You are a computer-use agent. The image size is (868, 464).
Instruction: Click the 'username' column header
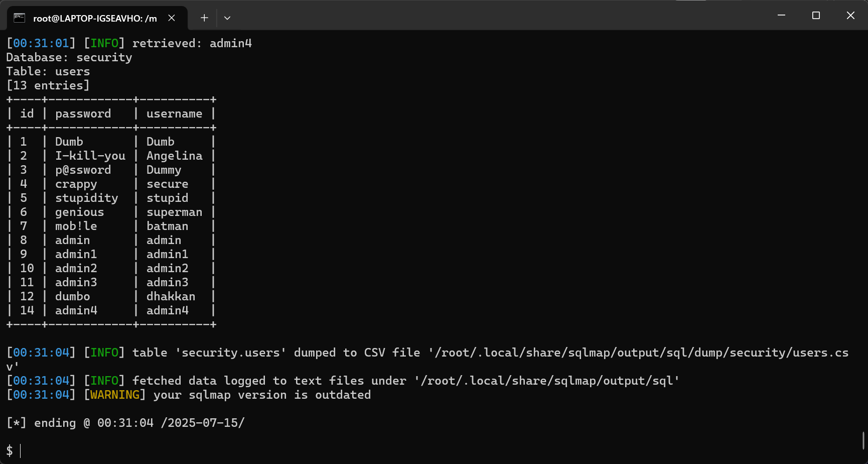(x=175, y=113)
